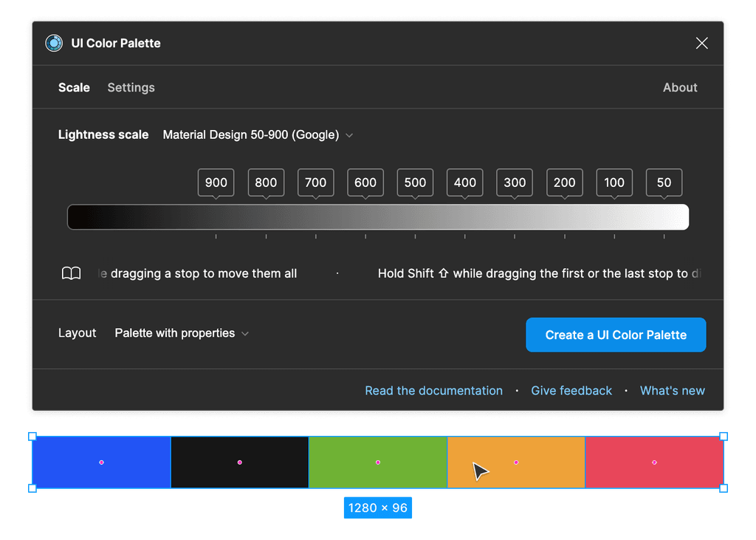This screenshot has width=756, height=540.
Task: Click the Create a UI Color Palette button
Action: coord(616,335)
